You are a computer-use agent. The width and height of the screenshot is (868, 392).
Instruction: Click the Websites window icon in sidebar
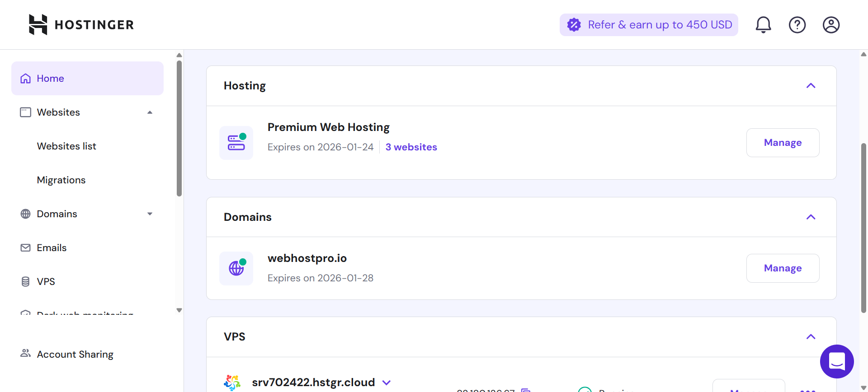[x=26, y=112]
